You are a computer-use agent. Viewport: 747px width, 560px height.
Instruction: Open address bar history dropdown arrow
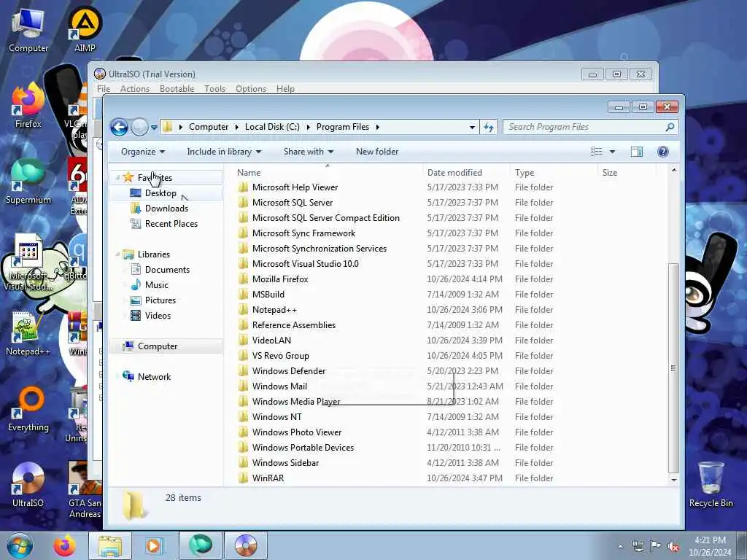point(472,127)
